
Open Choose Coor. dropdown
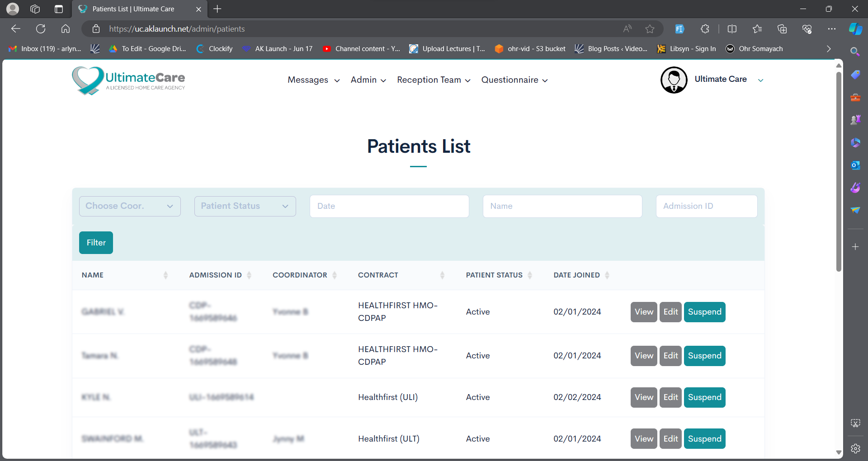point(130,206)
